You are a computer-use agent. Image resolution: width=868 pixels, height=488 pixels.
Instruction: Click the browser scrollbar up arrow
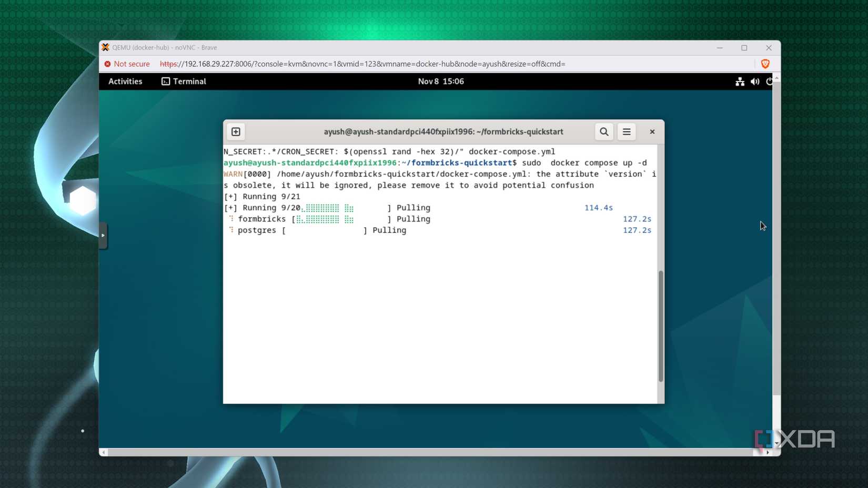pos(776,77)
